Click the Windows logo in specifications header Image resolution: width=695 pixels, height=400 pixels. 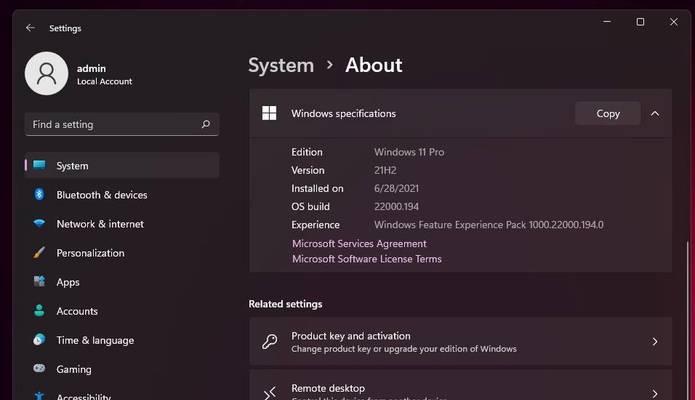(x=269, y=113)
